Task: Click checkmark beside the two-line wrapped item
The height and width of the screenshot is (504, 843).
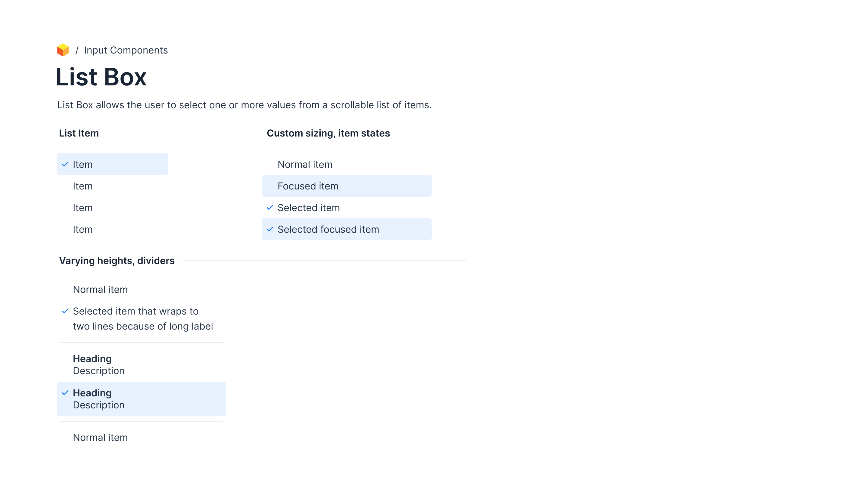Action: (65, 311)
